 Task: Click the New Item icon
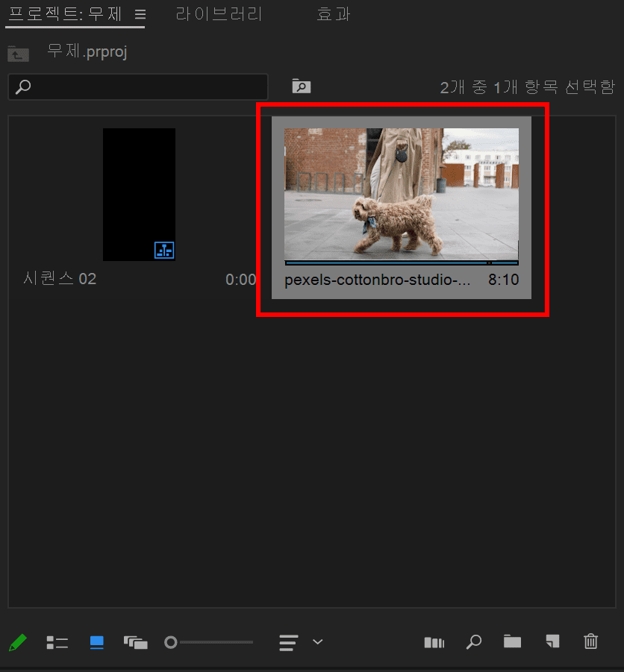(552, 641)
